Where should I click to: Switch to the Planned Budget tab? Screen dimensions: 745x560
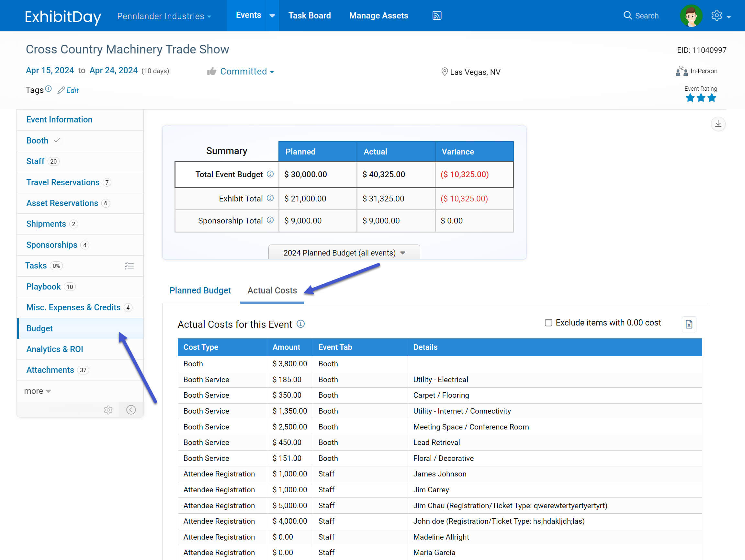(x=200, y=290)
